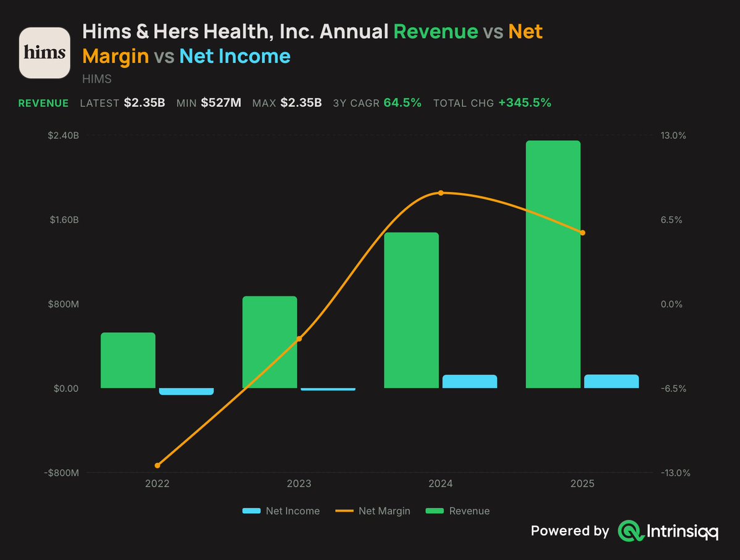Click the 2022 net margin data point
This screenshot has height=560, width=740.
coord(157,466)
